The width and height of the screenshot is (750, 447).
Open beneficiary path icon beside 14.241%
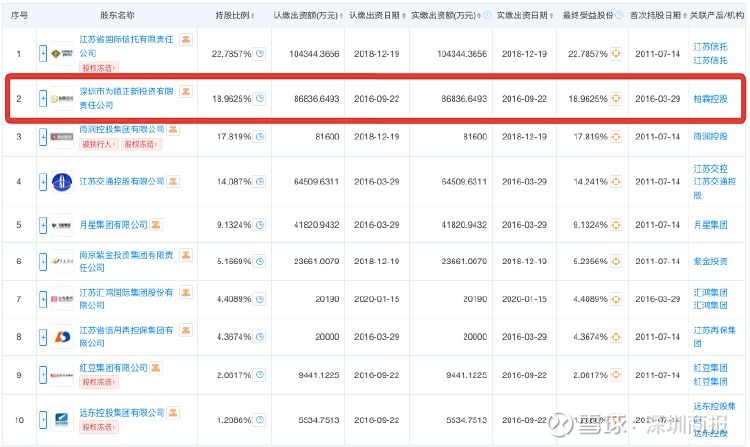click(x=616, y=182)
